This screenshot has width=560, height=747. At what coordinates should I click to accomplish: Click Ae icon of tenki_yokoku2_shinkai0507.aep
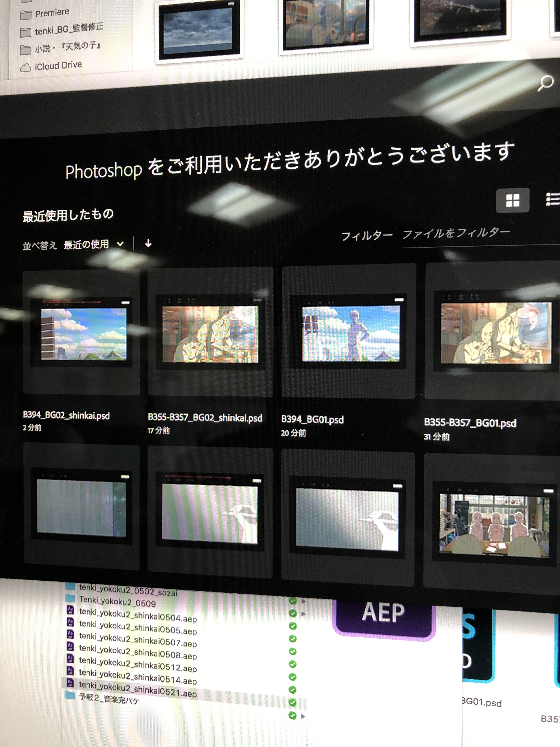tap(70, 634)
